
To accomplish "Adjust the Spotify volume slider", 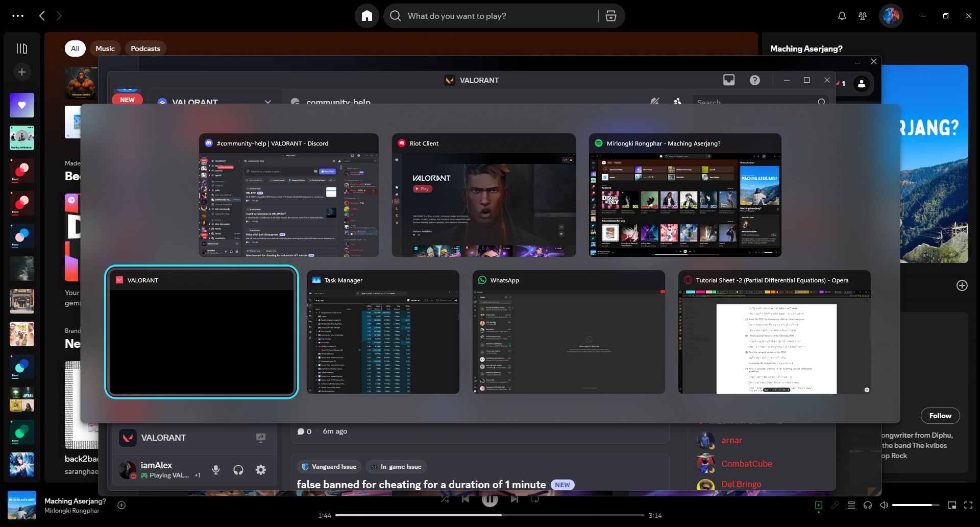I will pyautogui.click(x=916, y=505).
